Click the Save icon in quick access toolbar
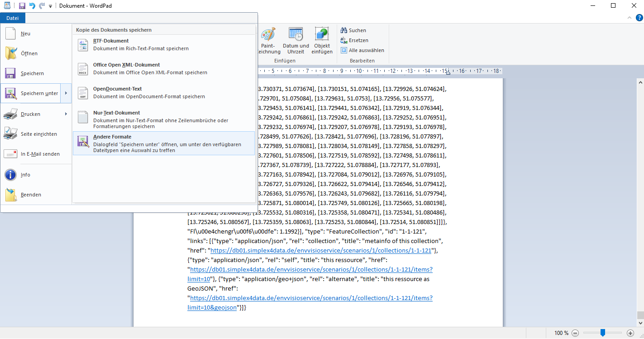This screenshot has width=644, height=339. click(x=22, y=6)
